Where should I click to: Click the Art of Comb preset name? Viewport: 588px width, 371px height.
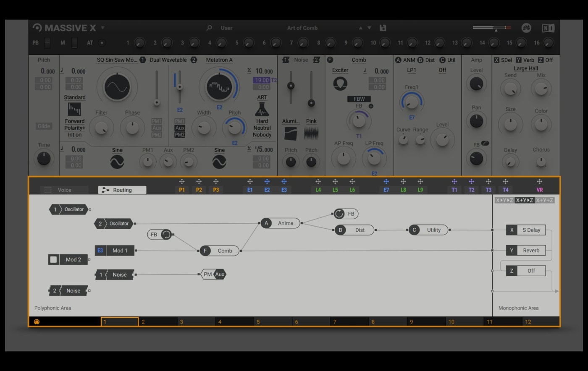[x=302, y=28]
